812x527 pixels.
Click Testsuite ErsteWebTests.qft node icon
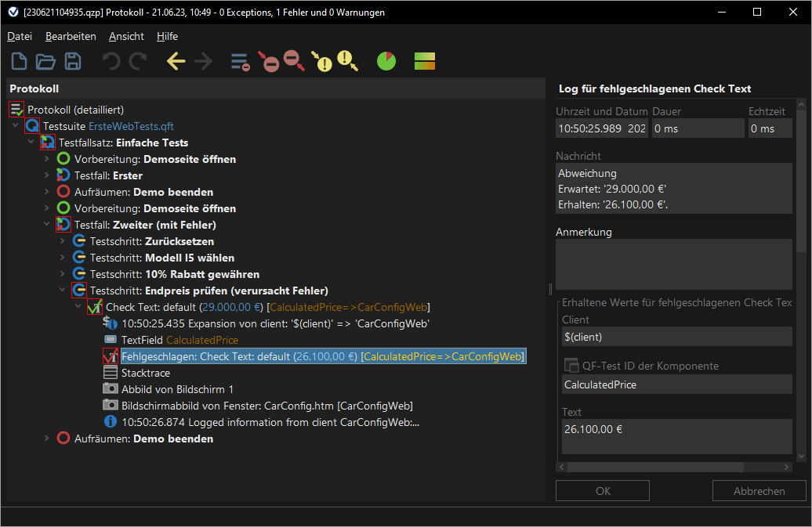click(x=32, y=125)
